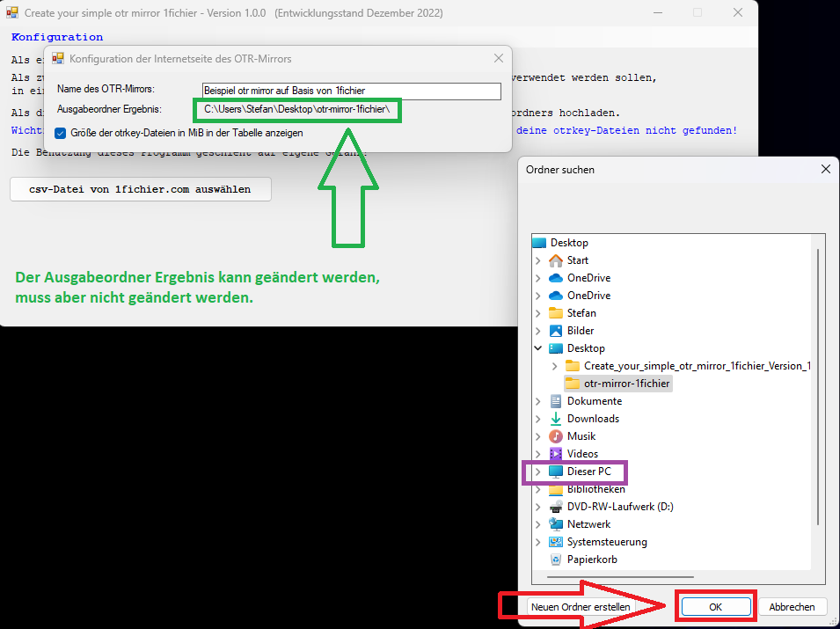This screenshot has width=840, height=629.
Task: Expand the Bibliotheken tree node
Action: 538,489
